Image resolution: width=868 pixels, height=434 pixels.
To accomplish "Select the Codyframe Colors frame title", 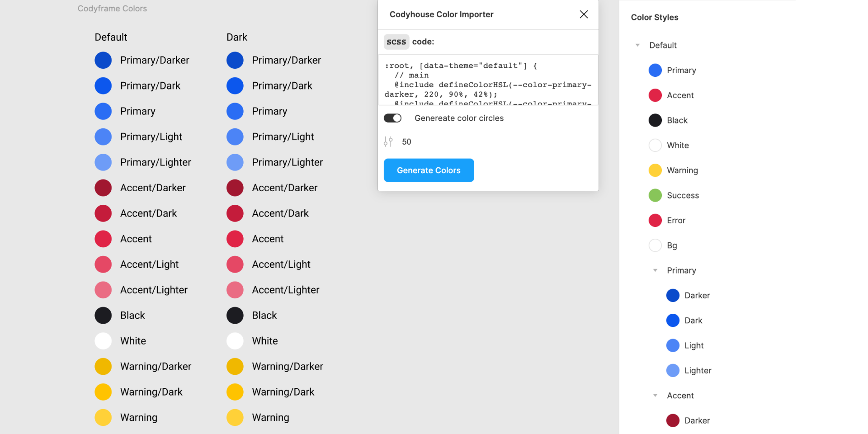I will point(112,9).
